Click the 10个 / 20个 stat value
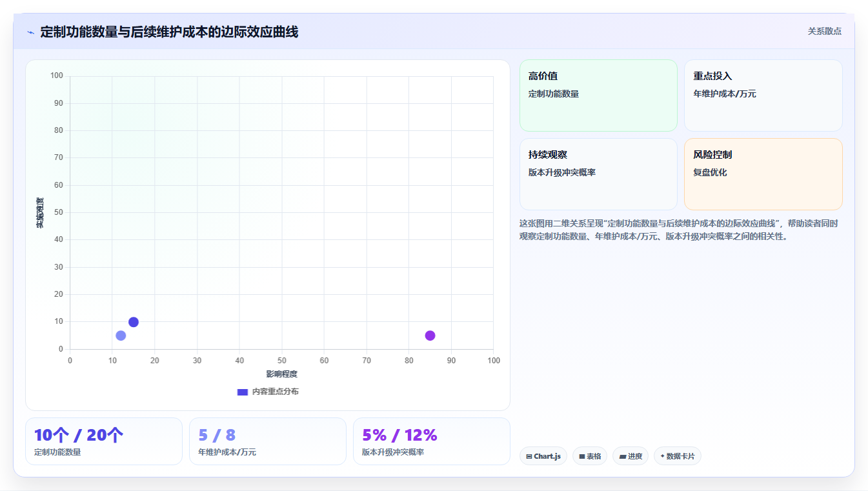Image resolution: width=868 pixels, height=491 pixels. coord(79,436)
